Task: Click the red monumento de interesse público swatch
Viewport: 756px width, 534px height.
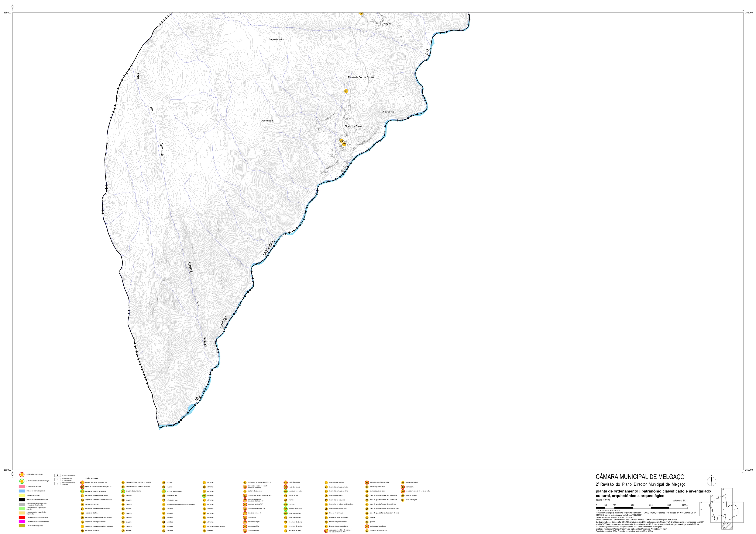Action: tap(22, 517)
